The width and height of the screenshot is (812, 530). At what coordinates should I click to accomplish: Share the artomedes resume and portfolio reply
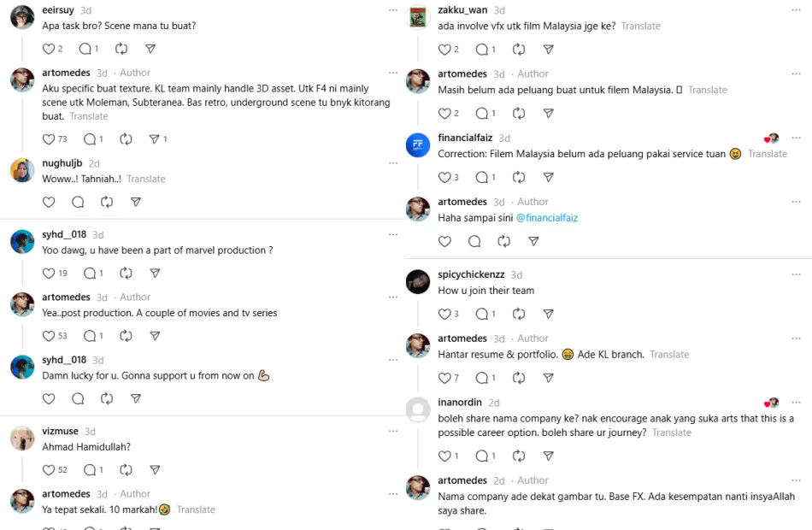tap(549, 378)
